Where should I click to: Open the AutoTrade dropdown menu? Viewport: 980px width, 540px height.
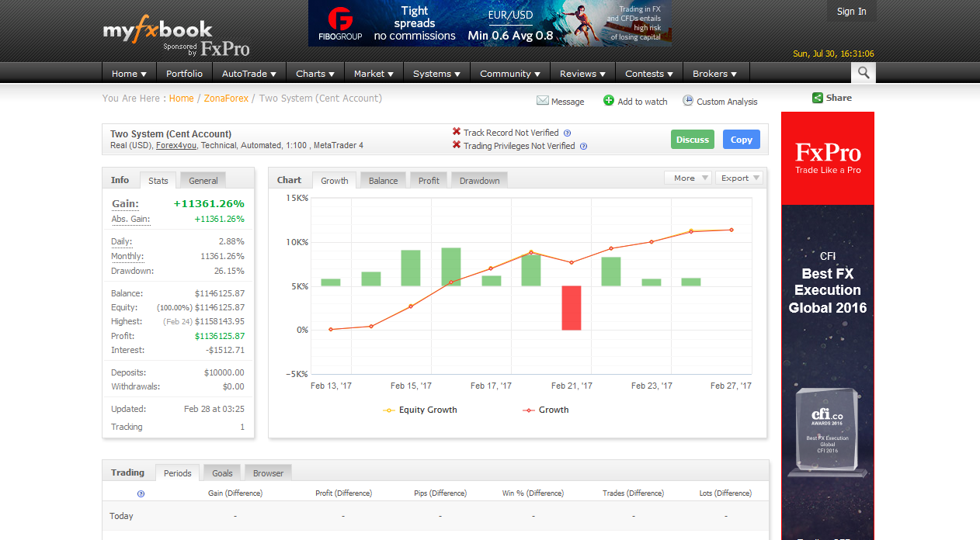point(248,74)
